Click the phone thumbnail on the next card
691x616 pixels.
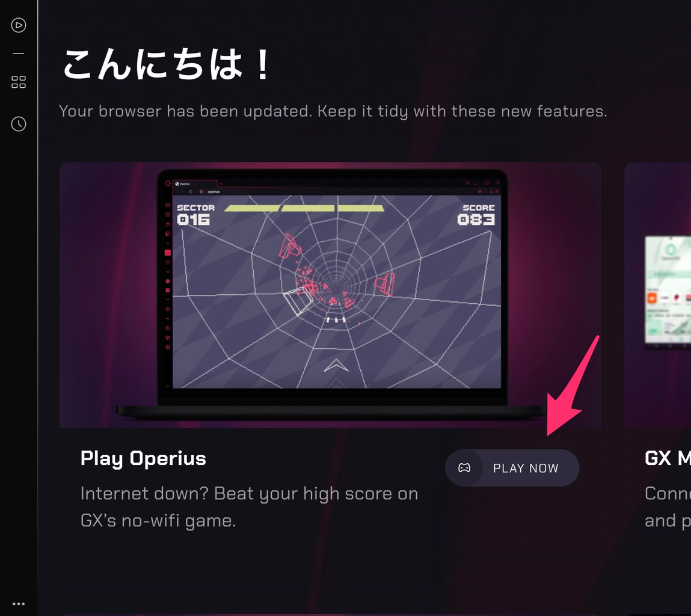668,291
